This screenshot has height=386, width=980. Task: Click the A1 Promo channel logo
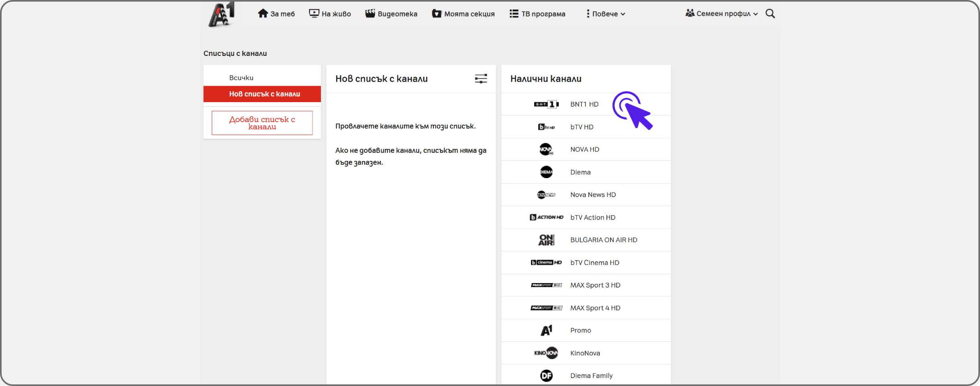coord(546,331)
